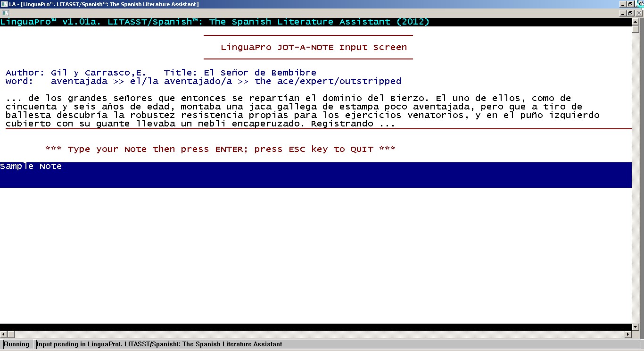This screenshot has width=644, height=351.
Task: Click the LinguaPro v1.01a header banner text
Action: [215, 22]
